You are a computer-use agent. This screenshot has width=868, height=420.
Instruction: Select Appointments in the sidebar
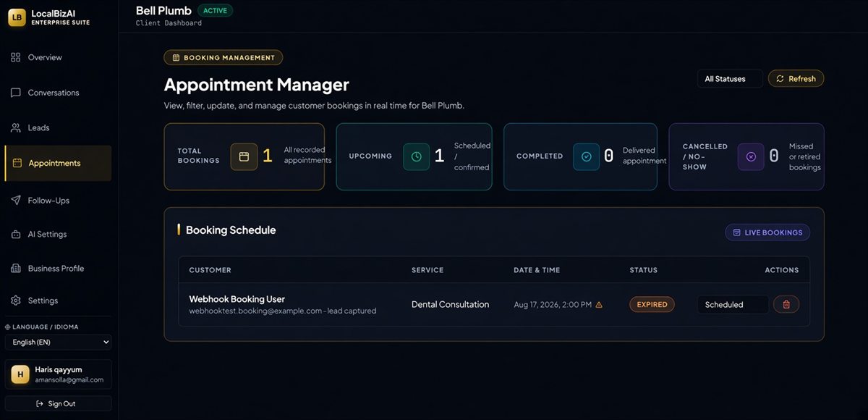click(59, 164)
